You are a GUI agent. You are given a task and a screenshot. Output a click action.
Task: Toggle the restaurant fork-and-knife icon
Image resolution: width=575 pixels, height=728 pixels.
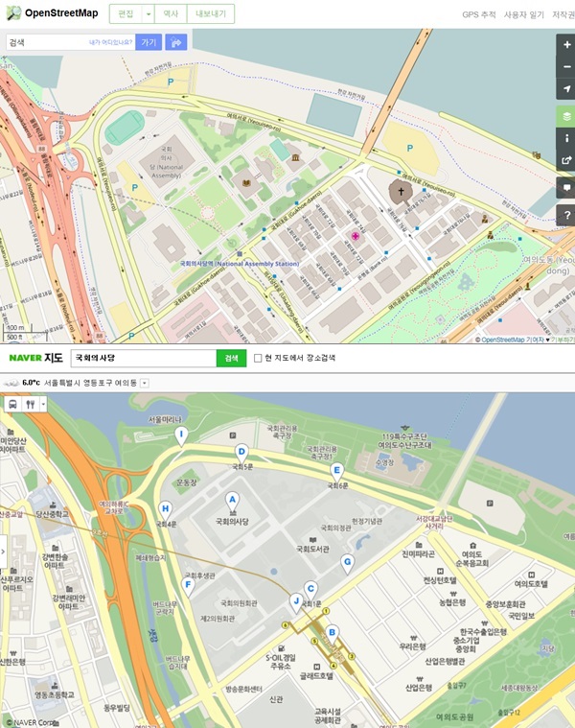pyautogui.click(x=30, y=404)
